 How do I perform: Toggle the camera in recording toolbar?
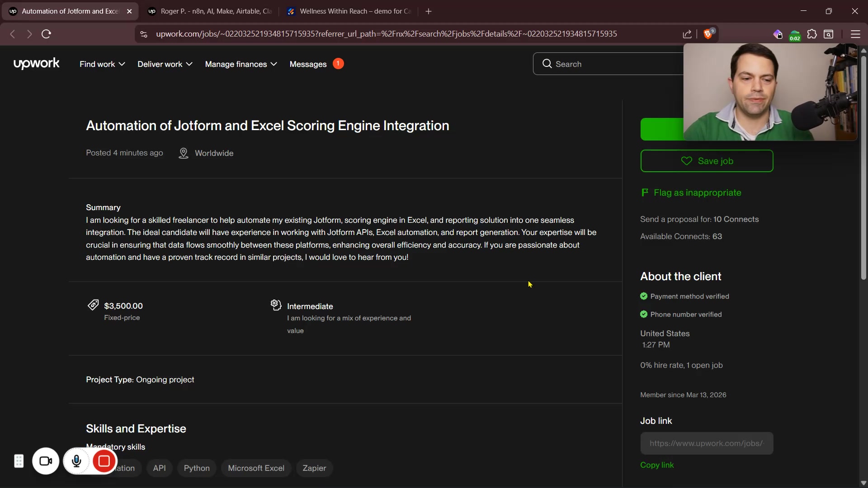click(46, 461)
